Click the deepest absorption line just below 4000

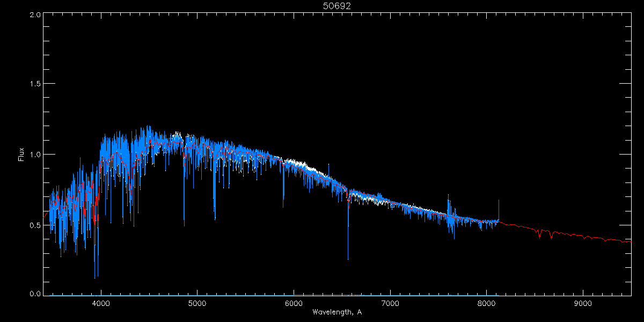tap(95, 268)
